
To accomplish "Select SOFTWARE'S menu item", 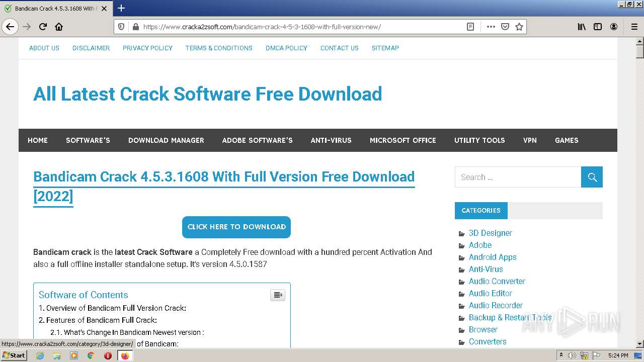I will 88,140.
